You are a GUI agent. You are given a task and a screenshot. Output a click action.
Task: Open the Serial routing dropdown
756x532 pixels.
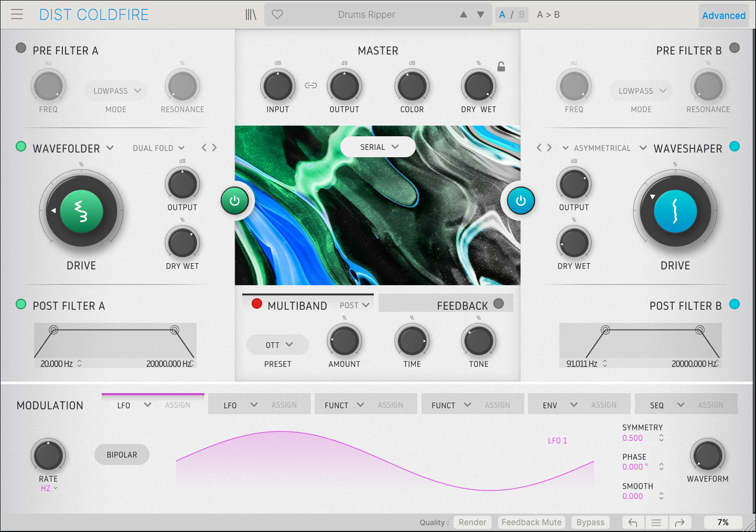point(378,147)
